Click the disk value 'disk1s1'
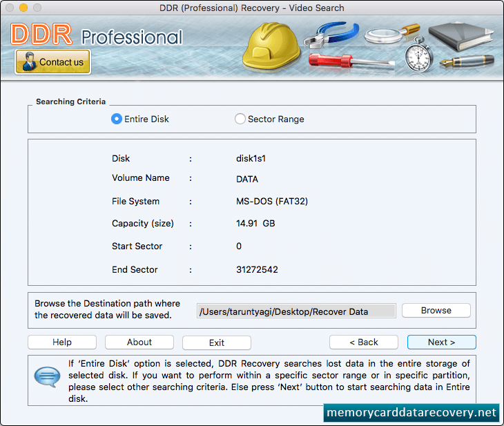 tap(251, 159)
